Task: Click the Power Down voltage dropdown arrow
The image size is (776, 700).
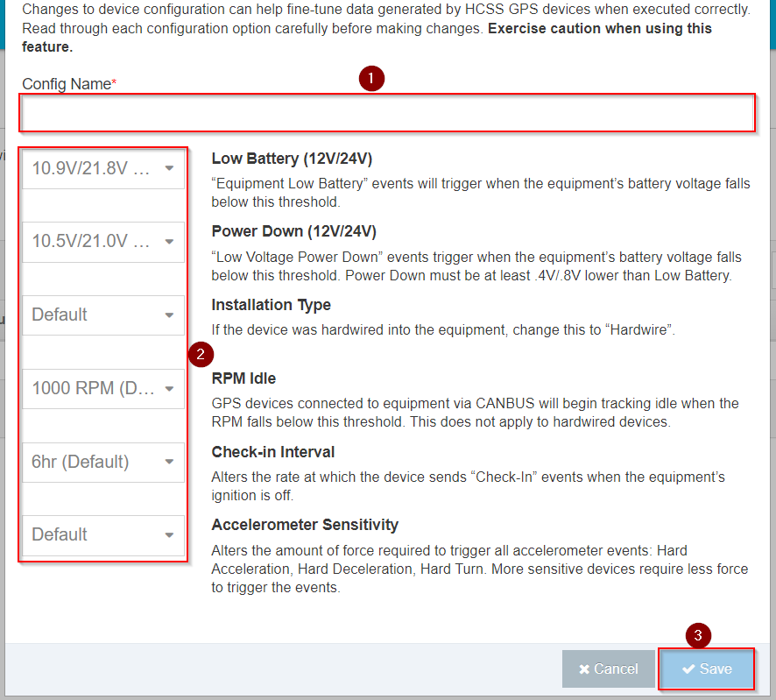Action: [x=171, y=240]
